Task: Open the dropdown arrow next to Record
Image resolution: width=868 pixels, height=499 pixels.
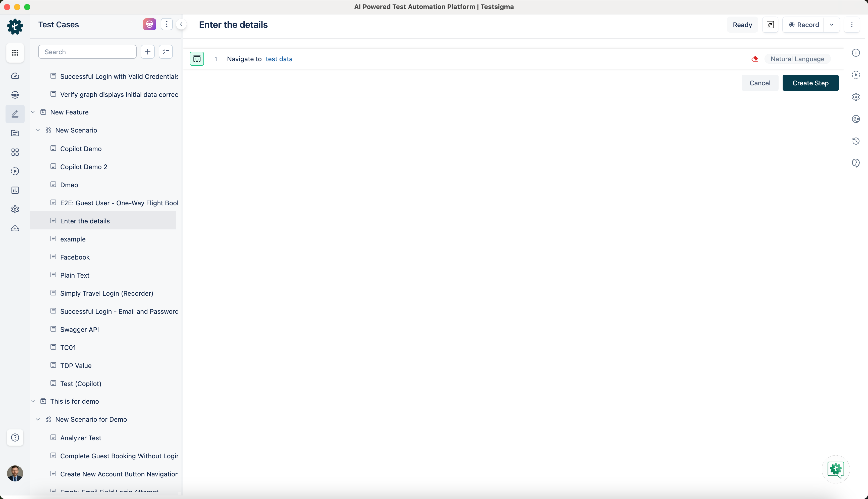Action: (x=832, y=24)
